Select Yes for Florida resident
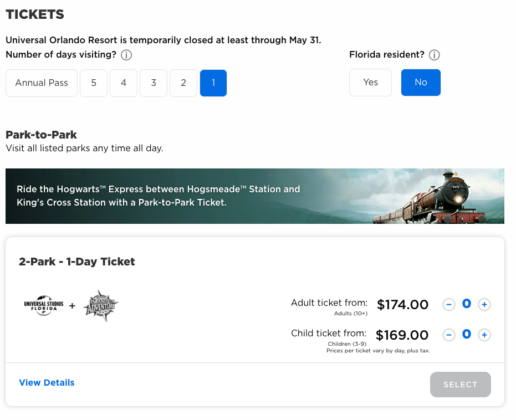The width and height of the screenshot is (516, 420). pyautogui.click(x=371, y=83)
